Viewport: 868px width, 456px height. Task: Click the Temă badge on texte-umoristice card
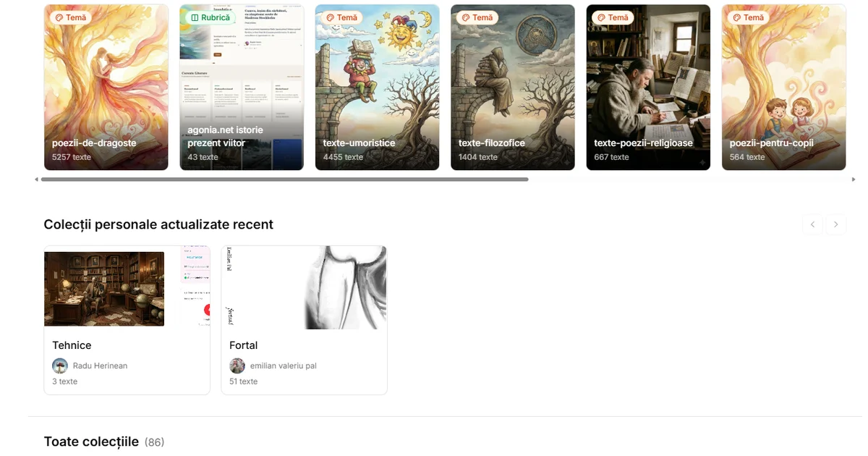[x=341, y=17]
